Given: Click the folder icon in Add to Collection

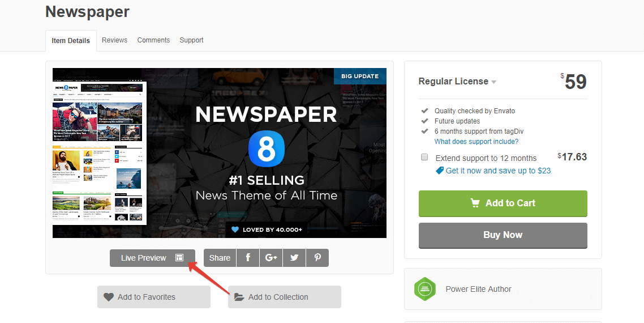Looking at the screenshot, I should click(x=239, y=297).
